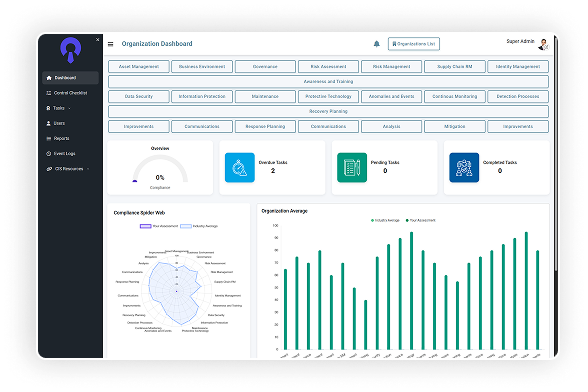This screenshot has height=392, width=588.
Task: Open the Organizations List button
Action: click(x=414, y=44)
